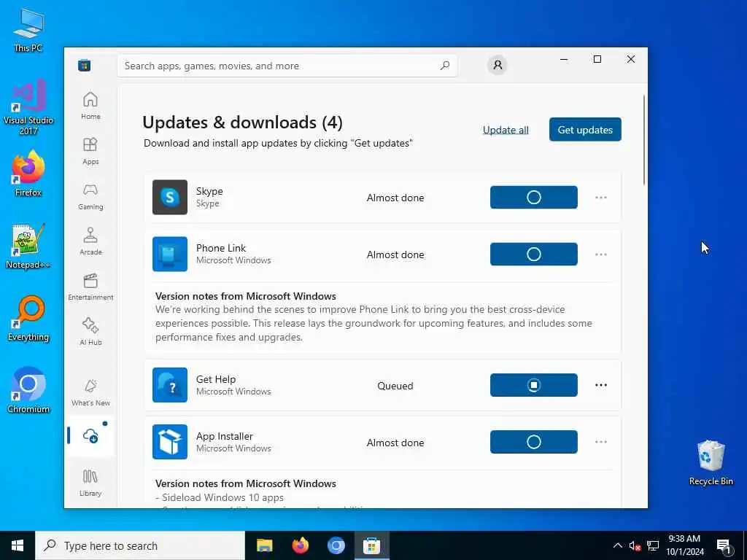Open more options for App Installer

pyautogui.click(x=601, y=442)
